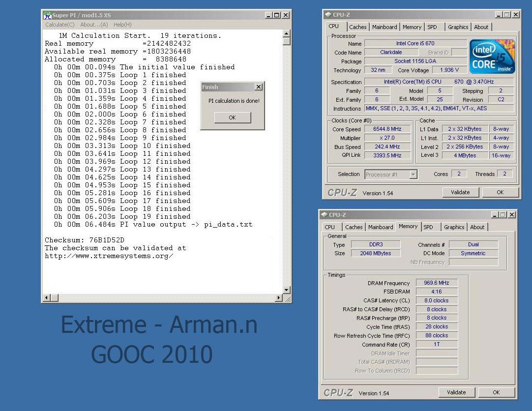Open Memory tab in top CPU-Z window
The image size is (532, 411).
(412, 27)
